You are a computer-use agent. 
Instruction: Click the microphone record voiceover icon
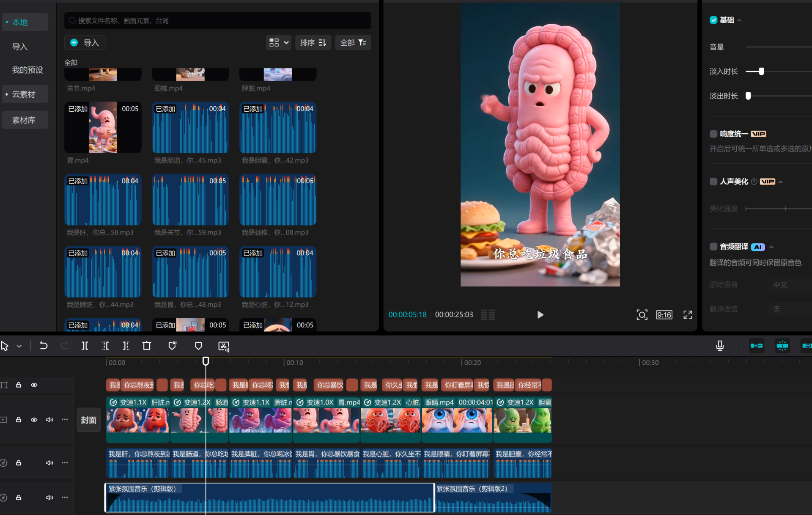point(720,346)
